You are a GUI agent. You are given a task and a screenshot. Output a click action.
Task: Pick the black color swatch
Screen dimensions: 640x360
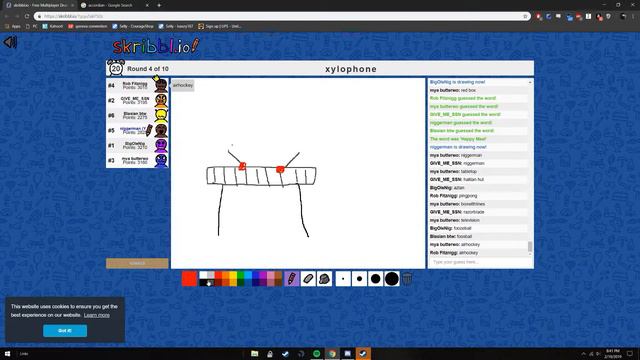[x=203, y=282]
